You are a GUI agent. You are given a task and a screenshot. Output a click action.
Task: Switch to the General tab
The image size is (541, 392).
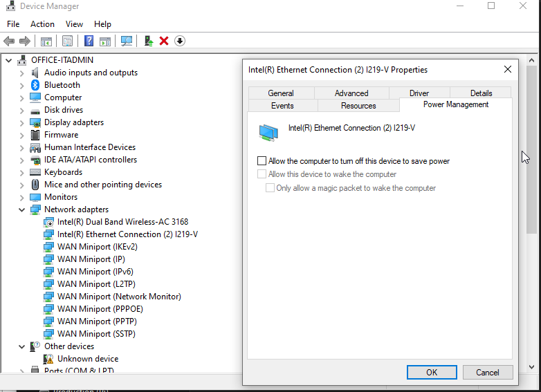281,93
